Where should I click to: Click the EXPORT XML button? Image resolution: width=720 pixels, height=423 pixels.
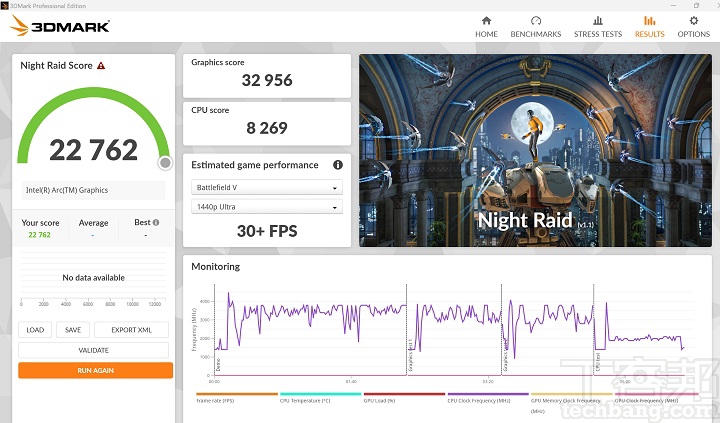point(131,330)
